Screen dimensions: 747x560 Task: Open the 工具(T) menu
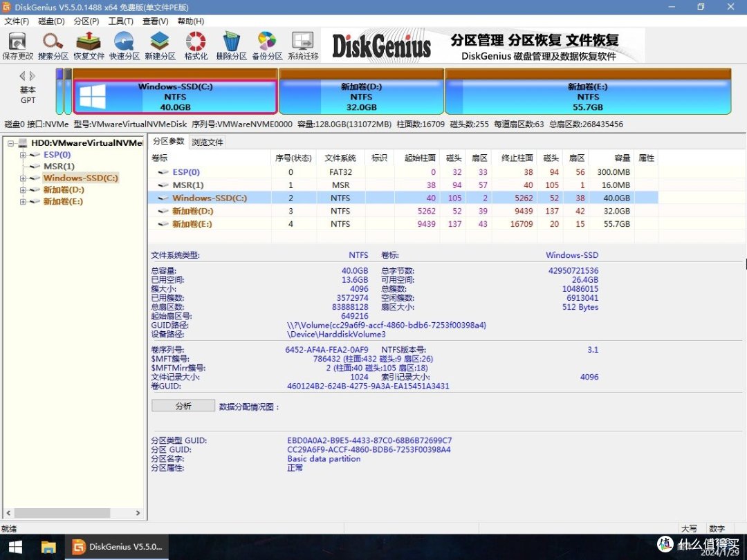point(120,21)
